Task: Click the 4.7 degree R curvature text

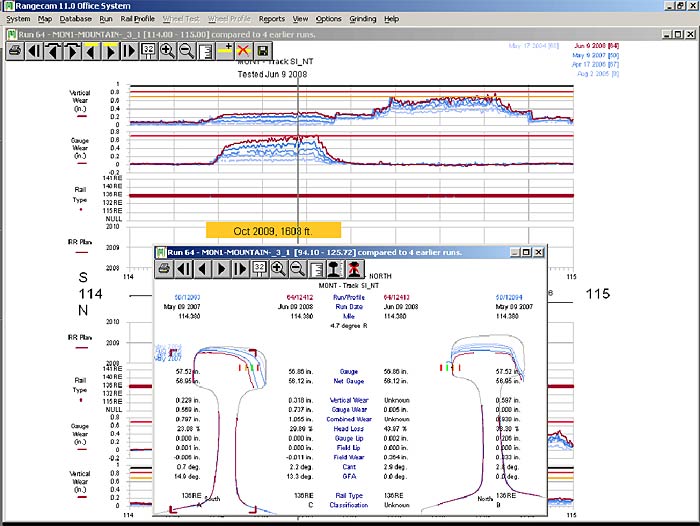Action: click(x=349, y=326)
